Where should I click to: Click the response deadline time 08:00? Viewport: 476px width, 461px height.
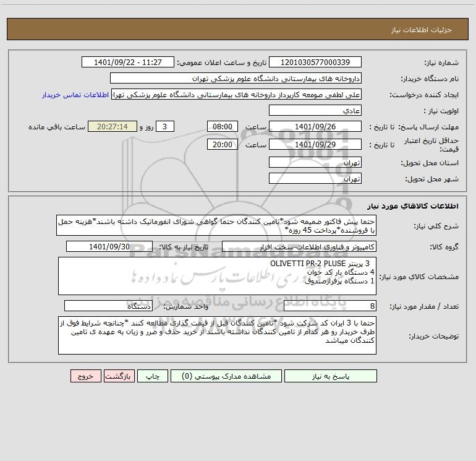point(222,127)
